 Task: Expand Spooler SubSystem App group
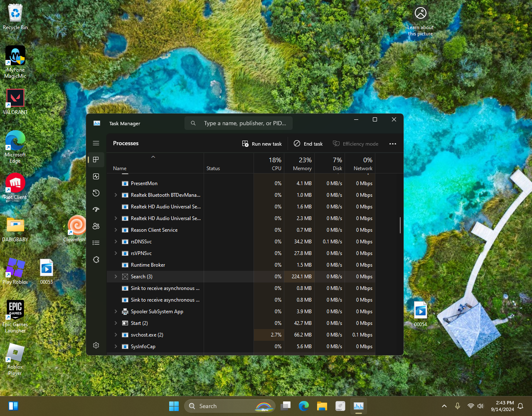pos(116,312)
